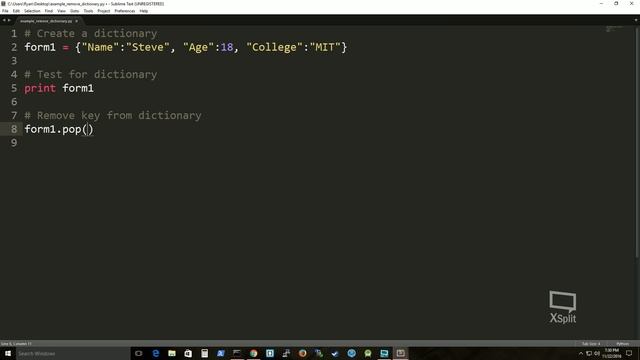The height and width of the screenshot is (360, 640).
Task: Close the example_remove_dictionary.py tab
Action: tap(76, 21)
